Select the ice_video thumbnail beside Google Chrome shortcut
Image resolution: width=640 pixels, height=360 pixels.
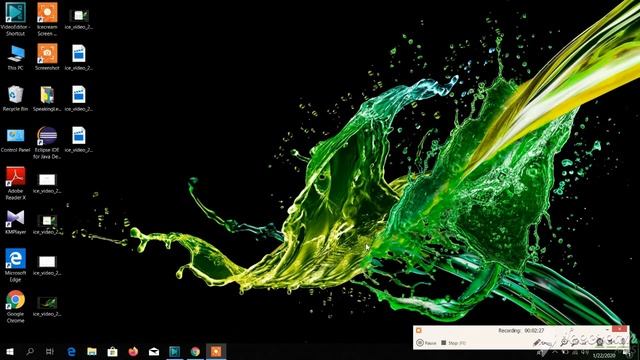47,306
